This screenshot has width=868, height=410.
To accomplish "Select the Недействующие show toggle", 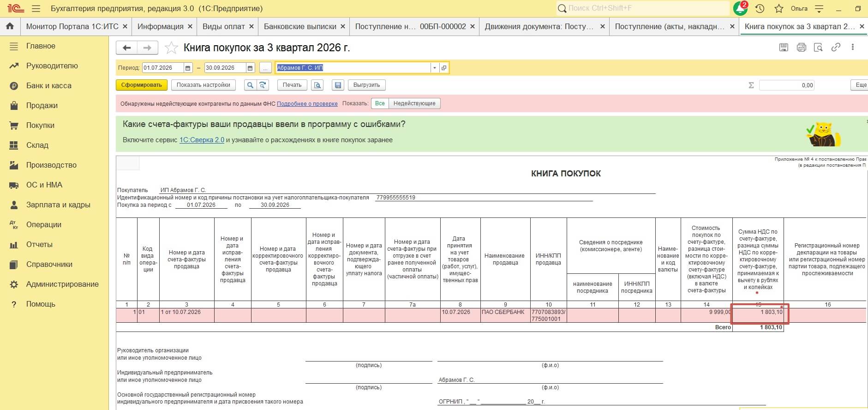I will [x=414, y=103].
